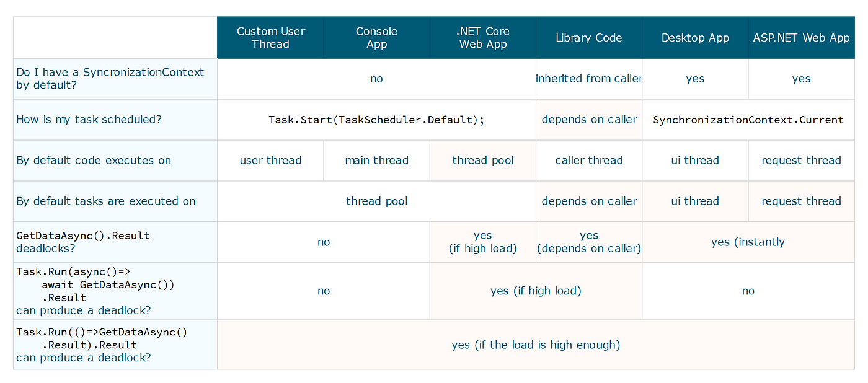Click the 'yes (if the load is high enough)' cell
Image resolution: width=868 pixels, height=383 pixels.
(536, 345)
